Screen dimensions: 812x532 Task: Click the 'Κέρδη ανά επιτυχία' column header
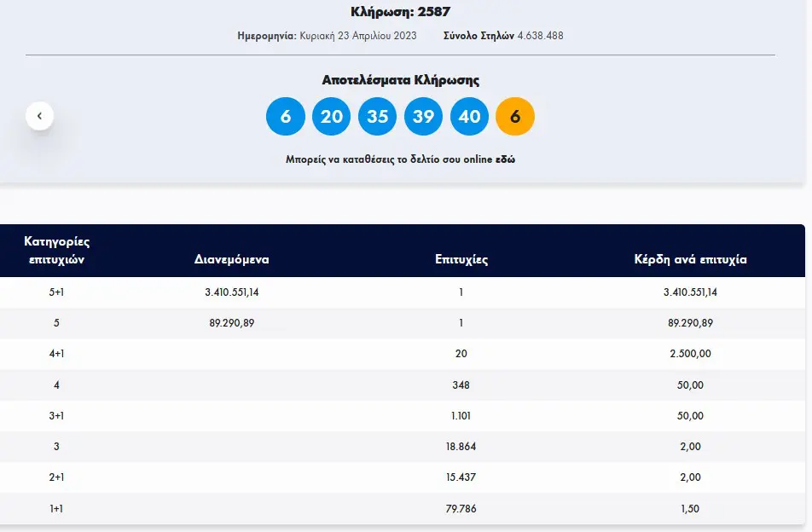pyautogui.click(x=690, y=259)
